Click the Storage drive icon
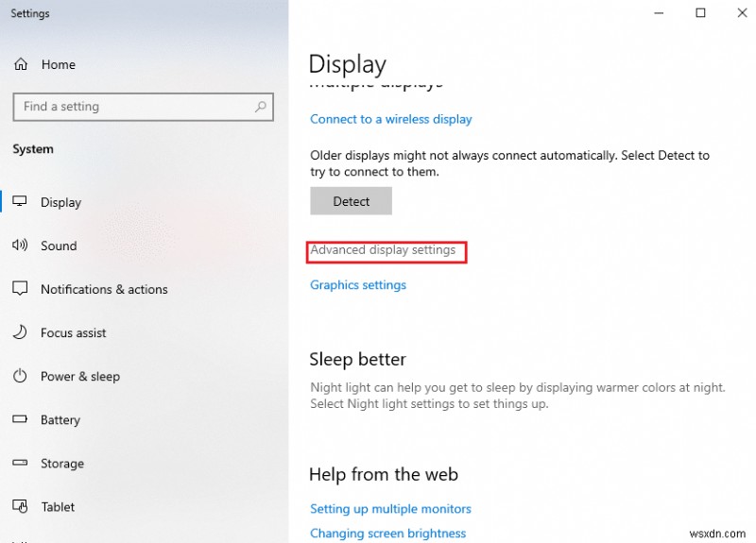Image resolution: width=756 pixels, height=543 pixels. pyautogui.click(x=21, y=464)
